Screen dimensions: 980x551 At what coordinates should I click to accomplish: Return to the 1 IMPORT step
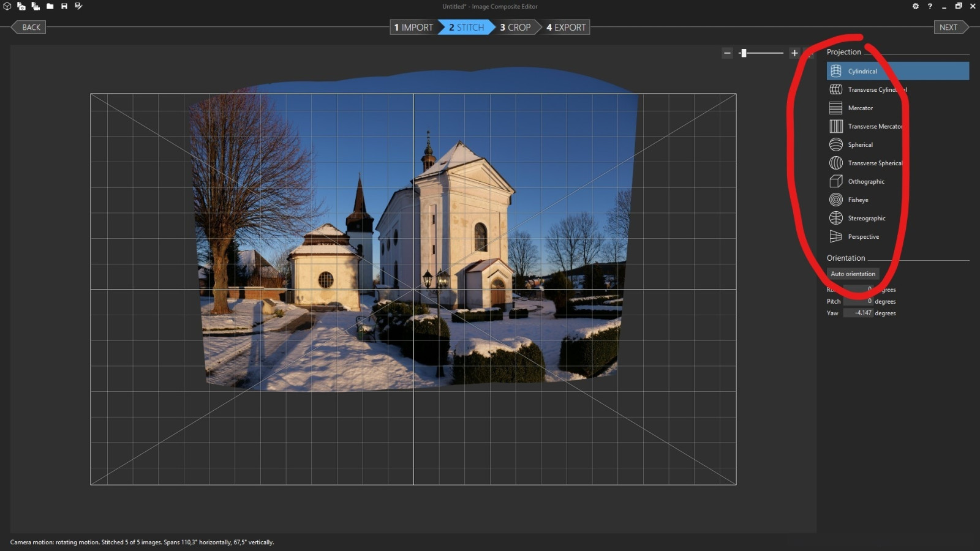point(413,28)
